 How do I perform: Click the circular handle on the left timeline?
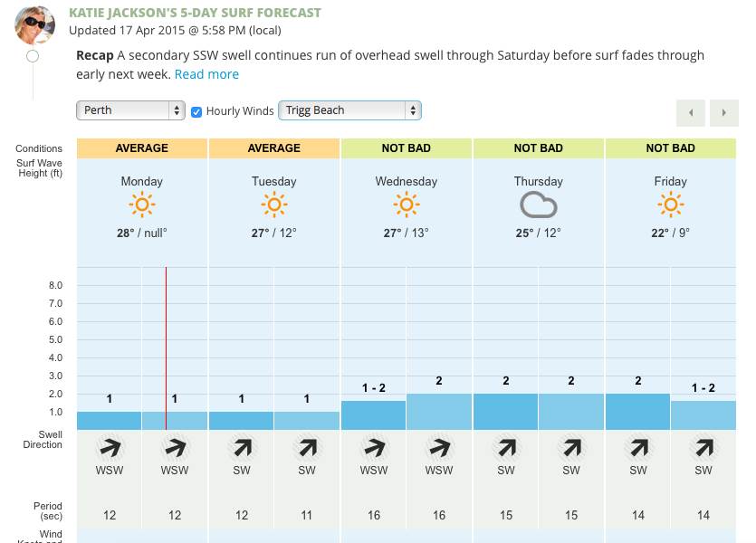pos(33,55)
